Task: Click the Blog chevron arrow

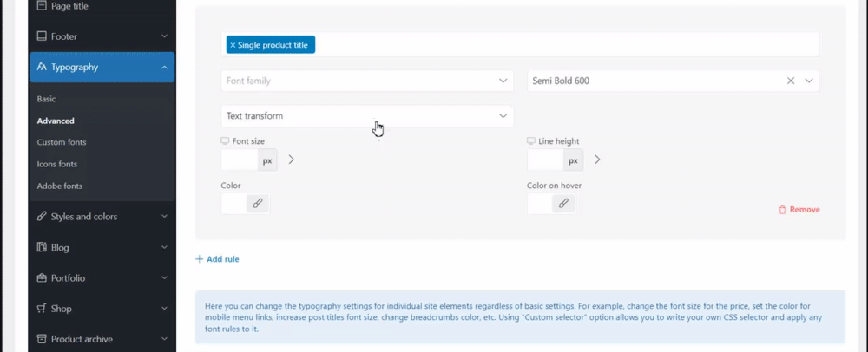Action: pyautogui.click(x=164, y=248)
